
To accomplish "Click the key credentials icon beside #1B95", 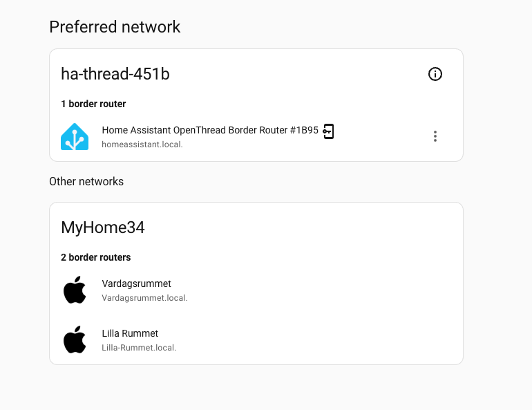I will (x=329, y=131).
